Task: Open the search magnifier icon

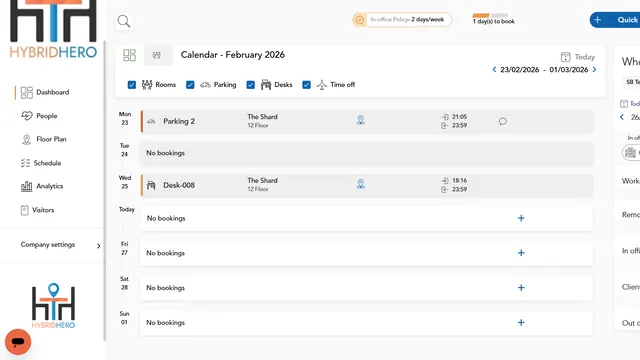Action: click(124, 21)
